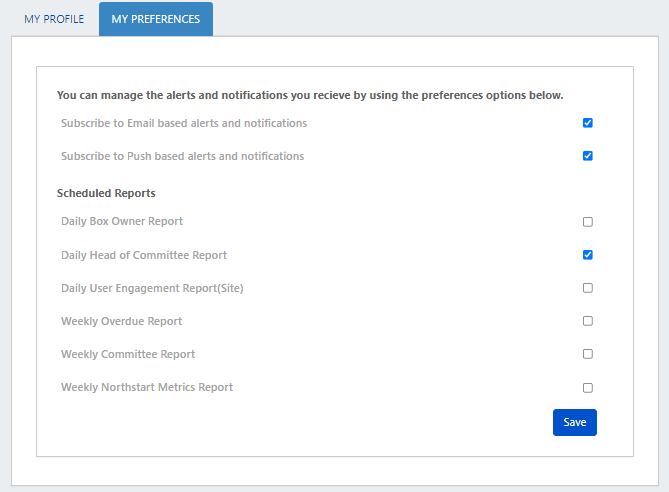Screen dimensions: 669x492
Task: Enable the Daily Box Owner Report checkbox
Action: [x=588, y=222]
